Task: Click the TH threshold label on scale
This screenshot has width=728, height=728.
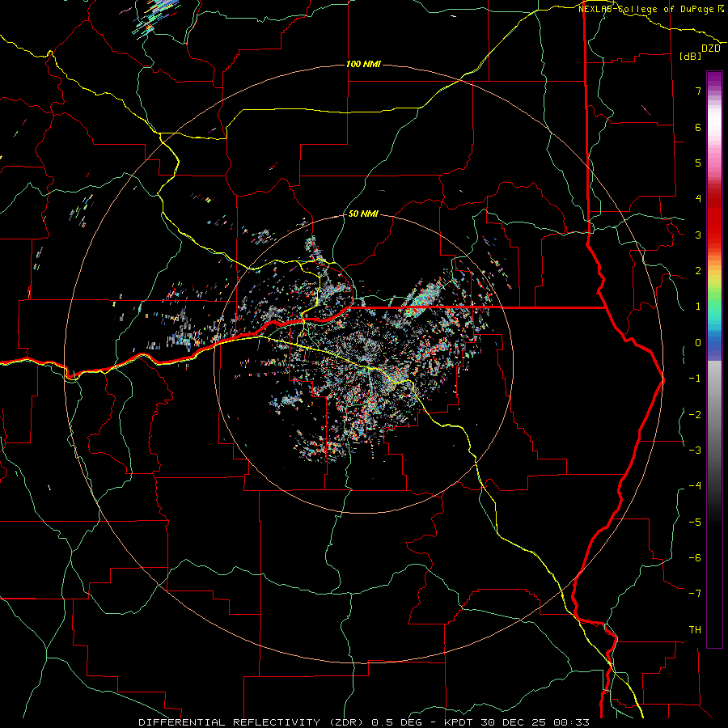Action: 695,629
